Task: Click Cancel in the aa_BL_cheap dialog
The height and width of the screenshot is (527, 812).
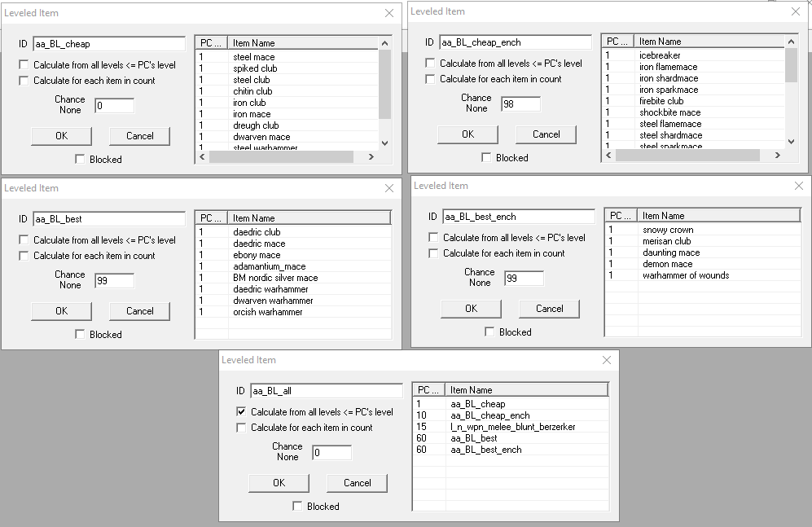Action: coord(140,136)
